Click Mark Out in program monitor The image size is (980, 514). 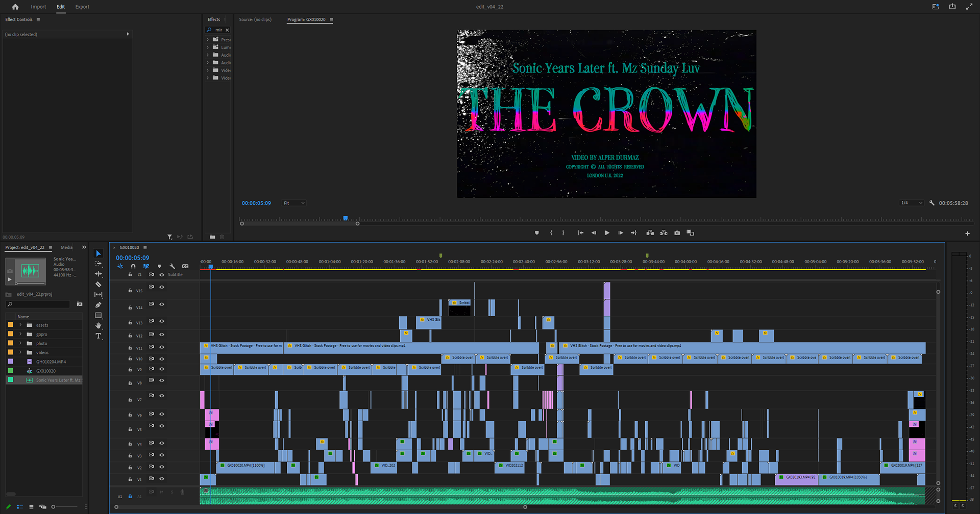point(563,233)
